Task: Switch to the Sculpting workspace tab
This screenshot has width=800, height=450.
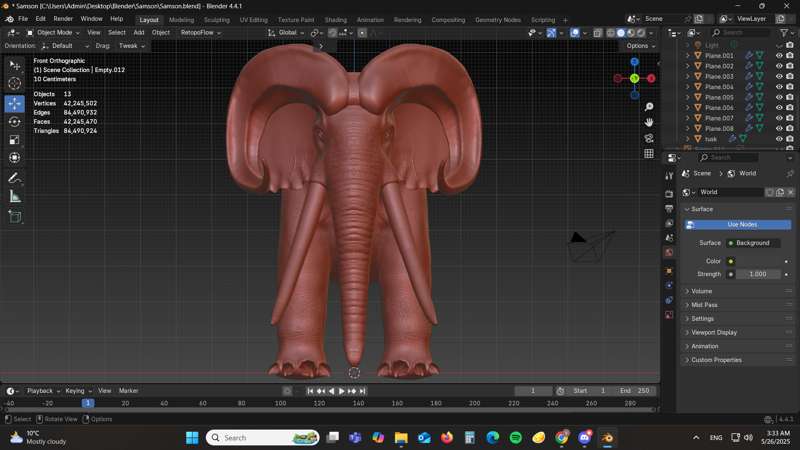Action: [216, 19]
